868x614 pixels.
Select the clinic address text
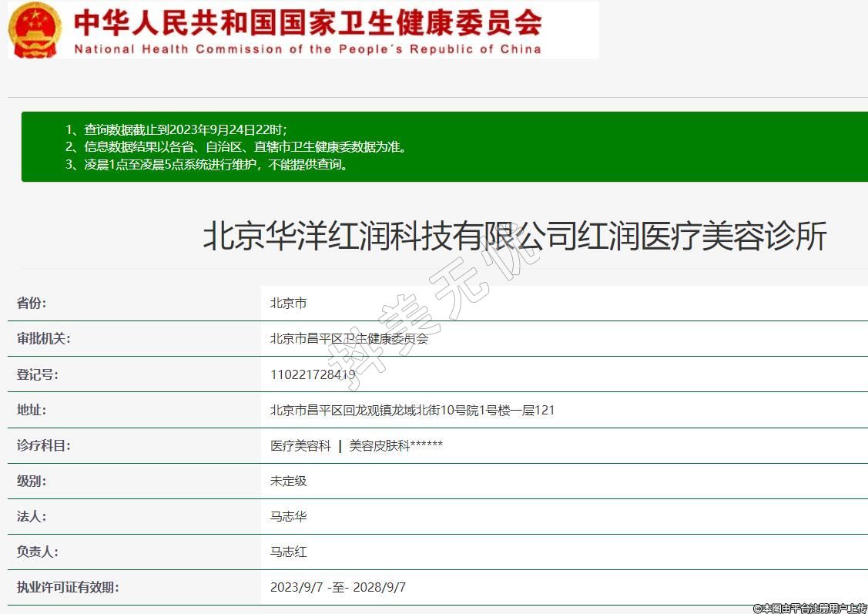click(x=412, y=411)
